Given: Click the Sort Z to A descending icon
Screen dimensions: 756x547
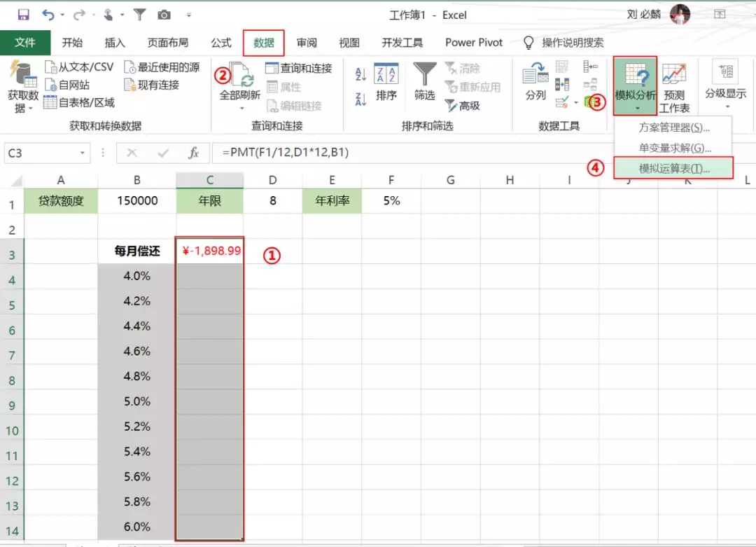Looking at the screenshot, I should pyautogui.click(x=360, y=99).
